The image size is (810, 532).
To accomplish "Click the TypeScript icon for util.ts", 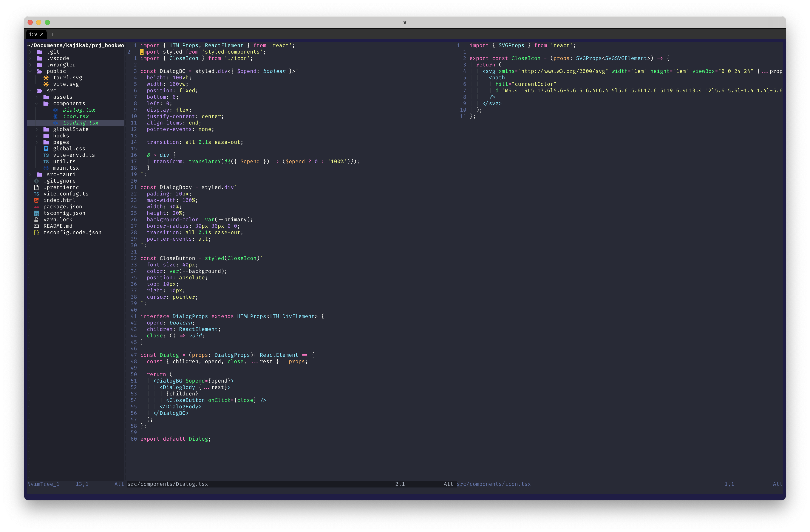I will point(46,161).
